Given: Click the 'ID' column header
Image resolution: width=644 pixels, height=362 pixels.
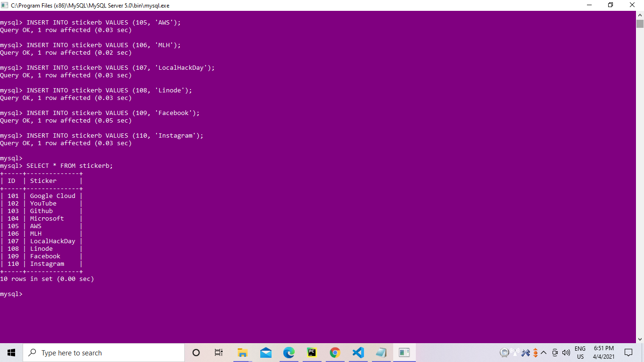Looking at the screenshot, I should click(11, 181).
